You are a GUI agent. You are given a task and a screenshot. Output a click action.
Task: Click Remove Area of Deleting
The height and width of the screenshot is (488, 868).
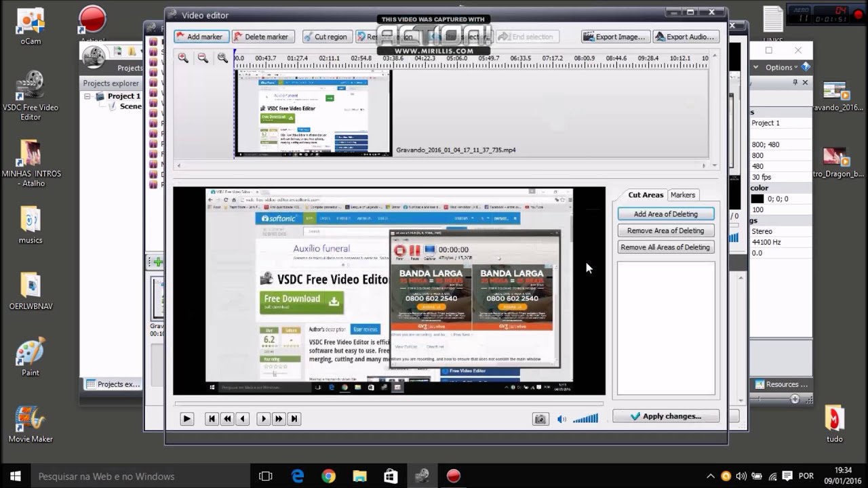666,230
